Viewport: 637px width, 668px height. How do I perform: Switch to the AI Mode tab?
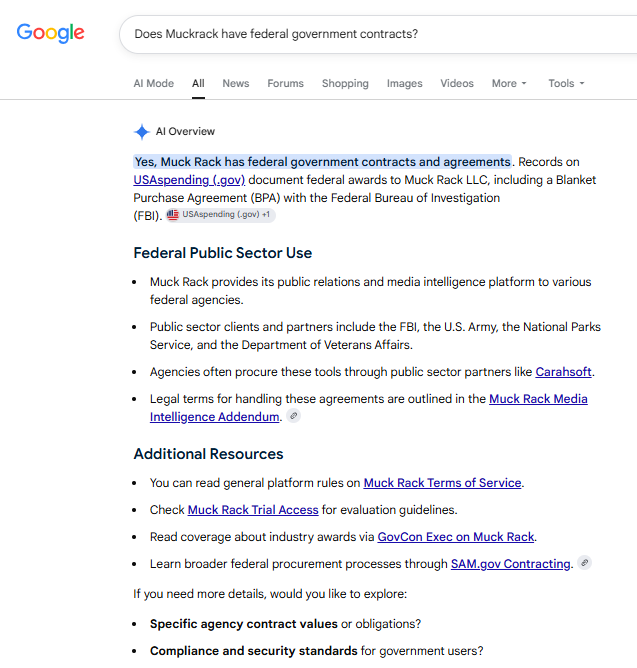[x=154, y=84]
